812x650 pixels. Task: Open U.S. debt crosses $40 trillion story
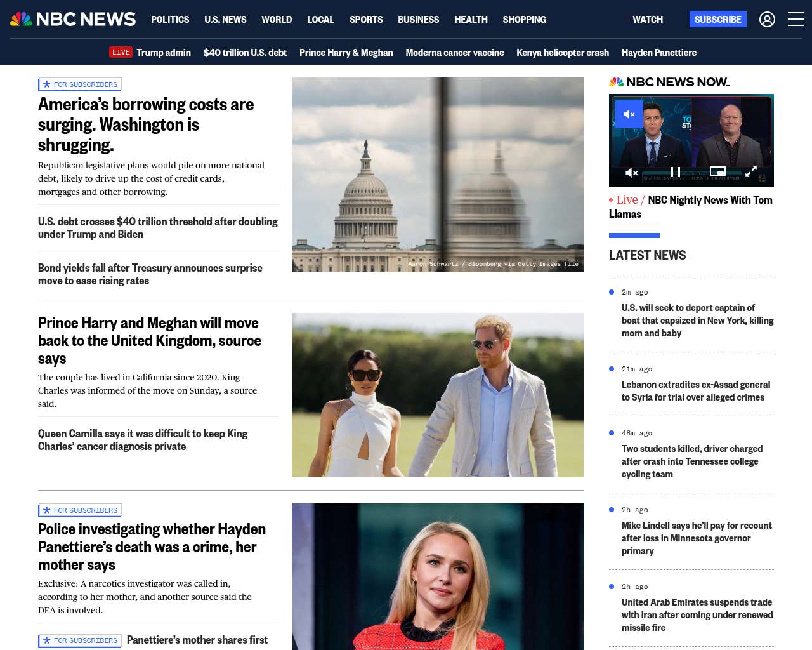pos(158,228)
